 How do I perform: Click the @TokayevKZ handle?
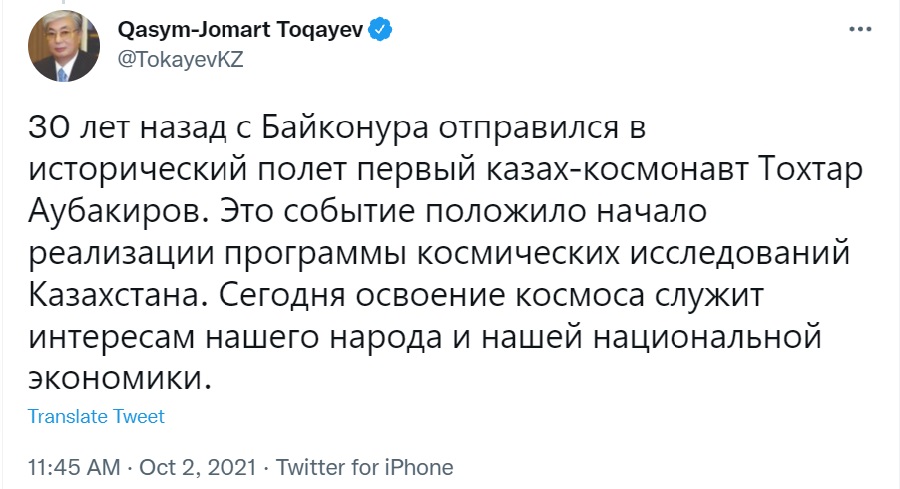coord(180,59)
